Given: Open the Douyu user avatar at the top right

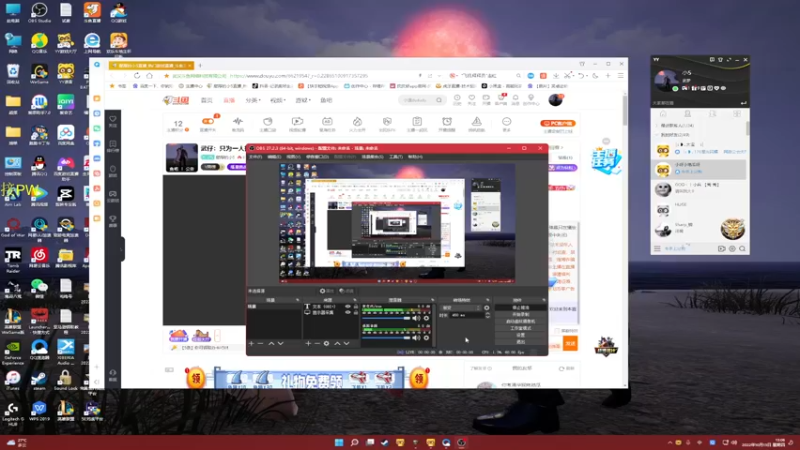Looking at the screenshot, I should (556, 100).
